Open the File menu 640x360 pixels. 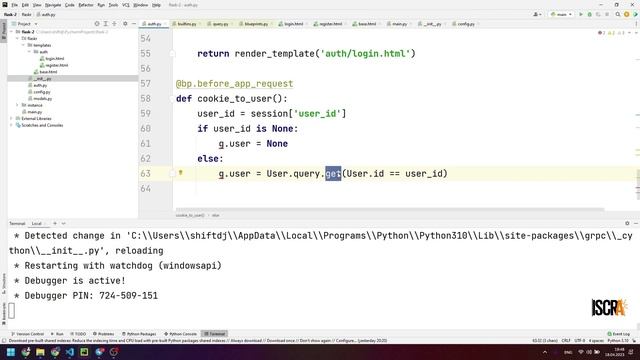[14, 5]
